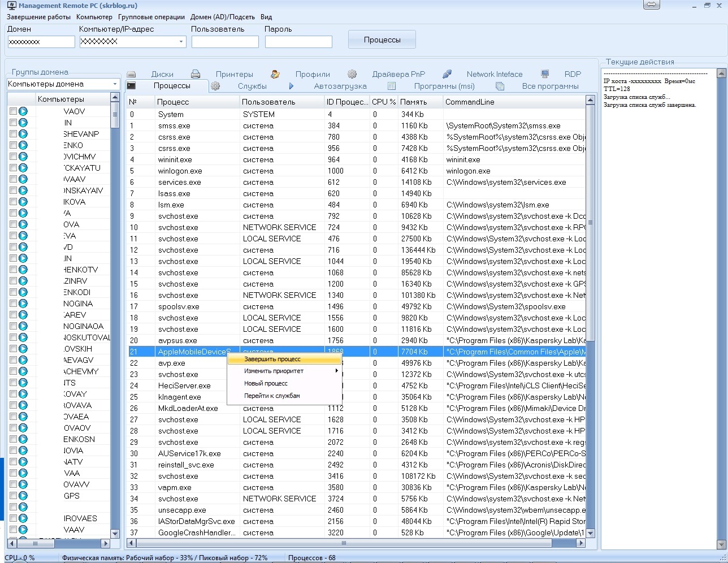This screenshot has width=728, height=563.
Task: Check the box next to NOGINA
Action: (x=14, y=304)
